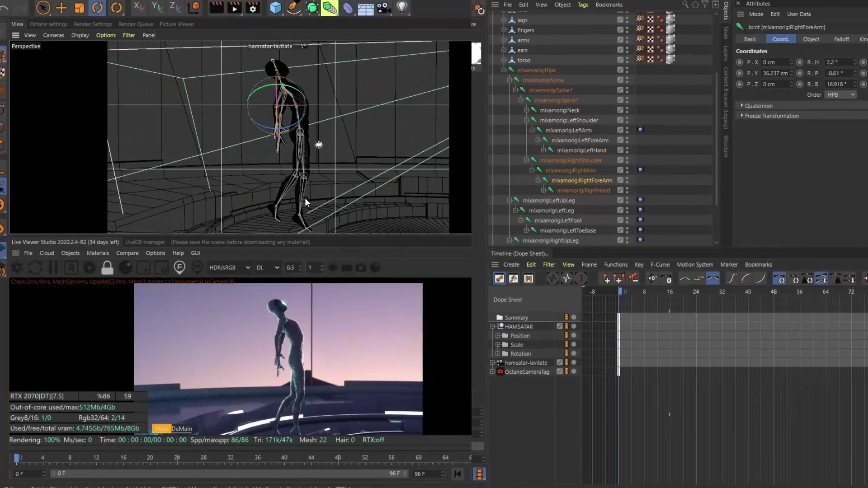The width and height of the screenshot is (868, 488).
Task: Switch to the Object tab in Attributes
Action: coord(811,39)
